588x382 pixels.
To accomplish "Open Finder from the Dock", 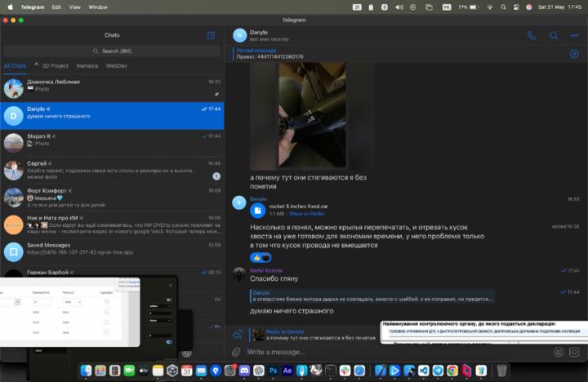I will 86,371.
